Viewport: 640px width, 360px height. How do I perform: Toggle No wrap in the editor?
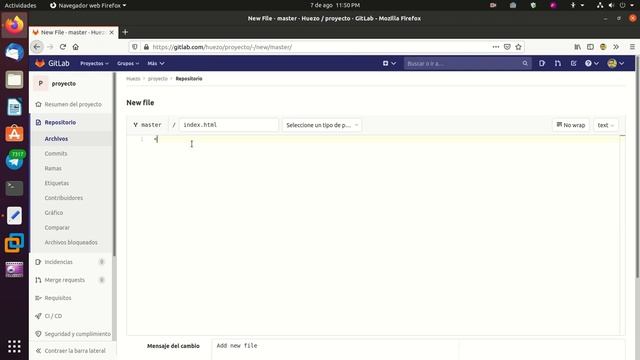tap(571, 125)
